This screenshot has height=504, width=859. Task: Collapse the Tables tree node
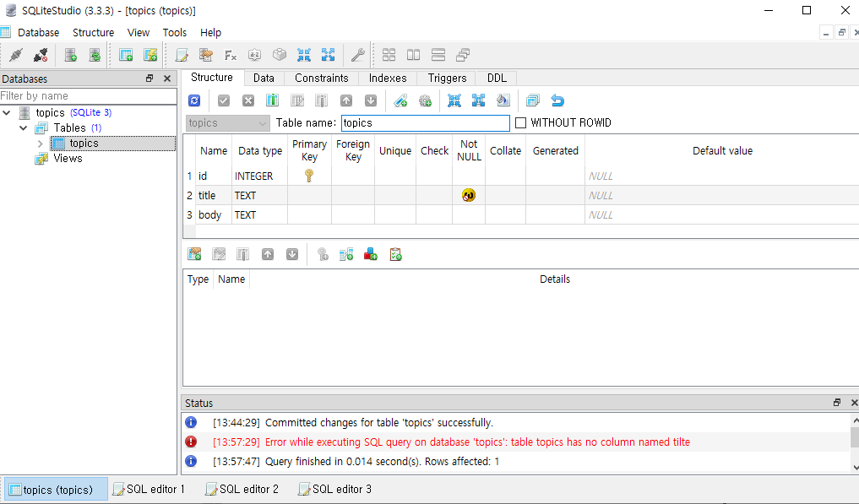coord(23,128)
